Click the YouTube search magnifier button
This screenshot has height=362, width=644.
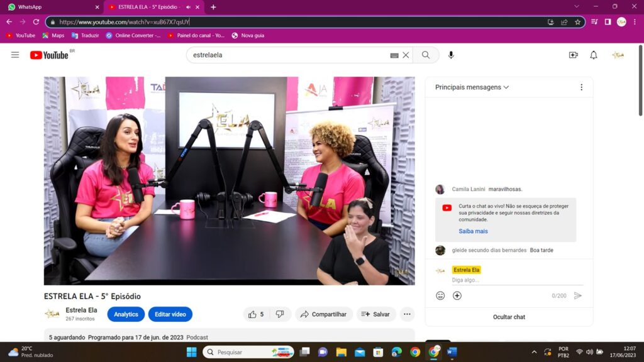click(426, 55)
